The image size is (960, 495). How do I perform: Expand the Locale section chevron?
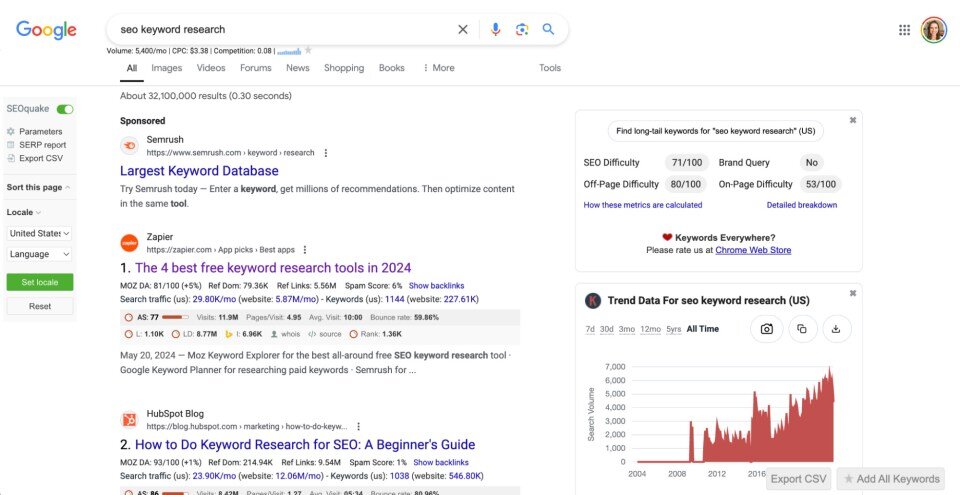38,213
